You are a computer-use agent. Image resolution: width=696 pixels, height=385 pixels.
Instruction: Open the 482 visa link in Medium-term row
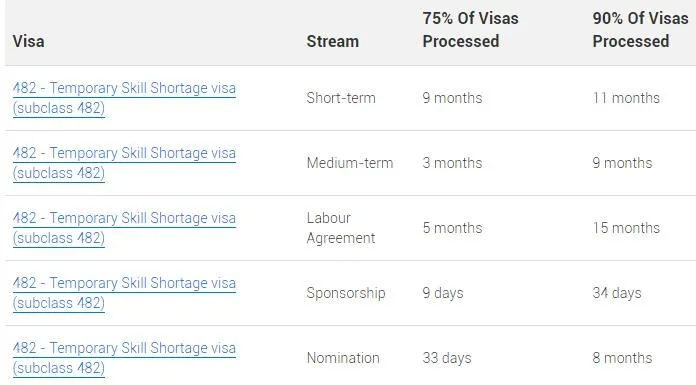click(124, 163)
